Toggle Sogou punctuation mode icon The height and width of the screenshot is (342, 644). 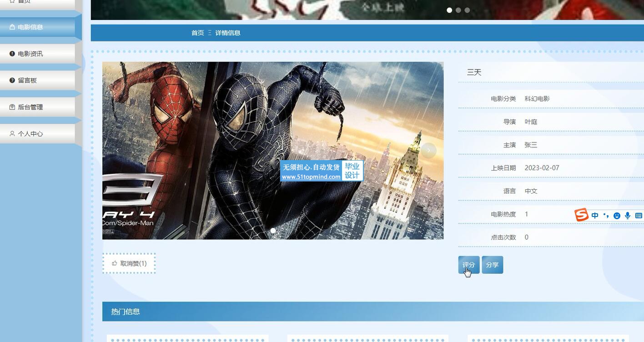pyautogui.click(x=606, y=216)
